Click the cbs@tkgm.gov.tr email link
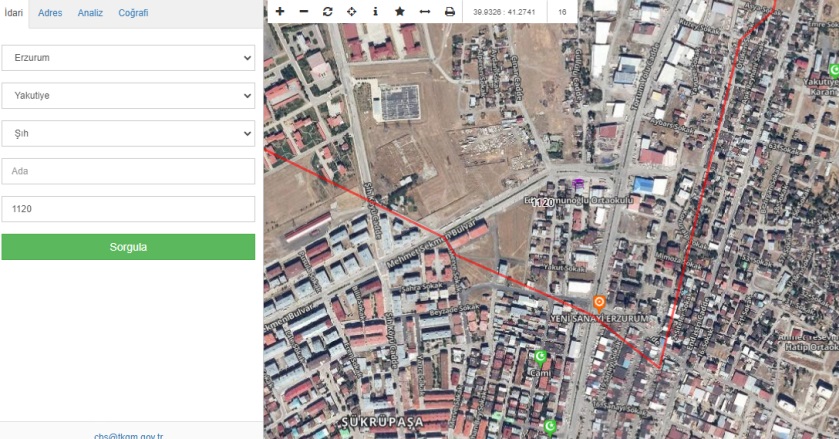This screenshot has height=439, width=839. [x=128, y=434]
